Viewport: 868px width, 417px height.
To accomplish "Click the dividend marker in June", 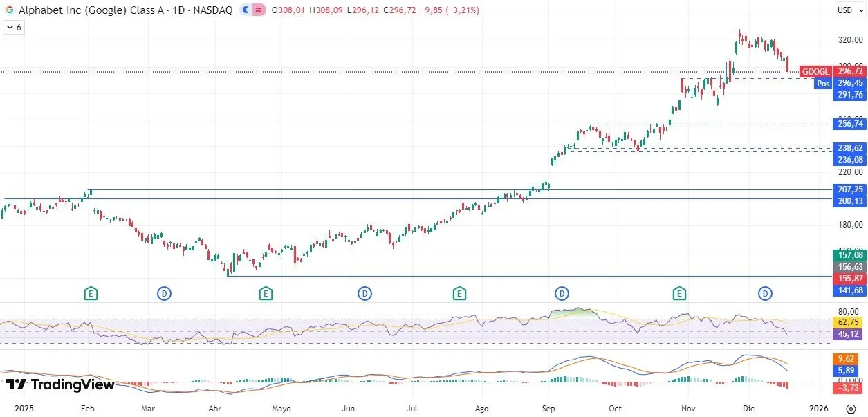I will (364, 294).
